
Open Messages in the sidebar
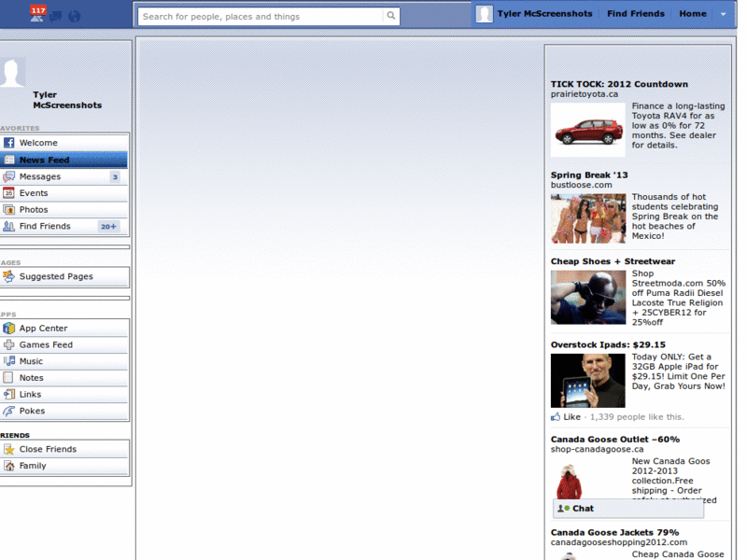click(64, 176)
